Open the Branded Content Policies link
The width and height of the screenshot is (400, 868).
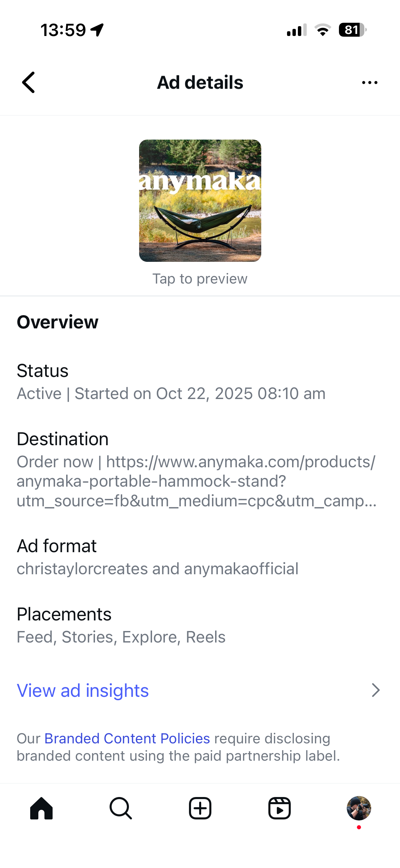[127, 738]
